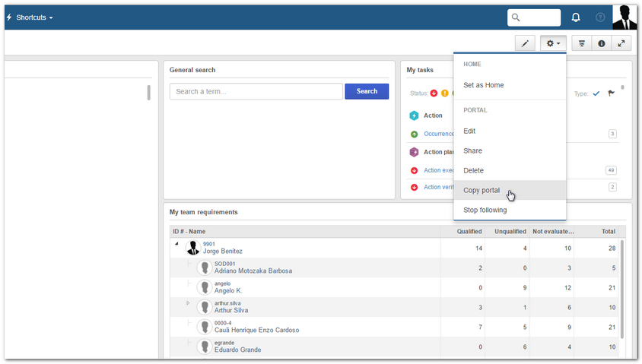Open the Action verification task link
This screenshot has height=364, width=642.
438,187
